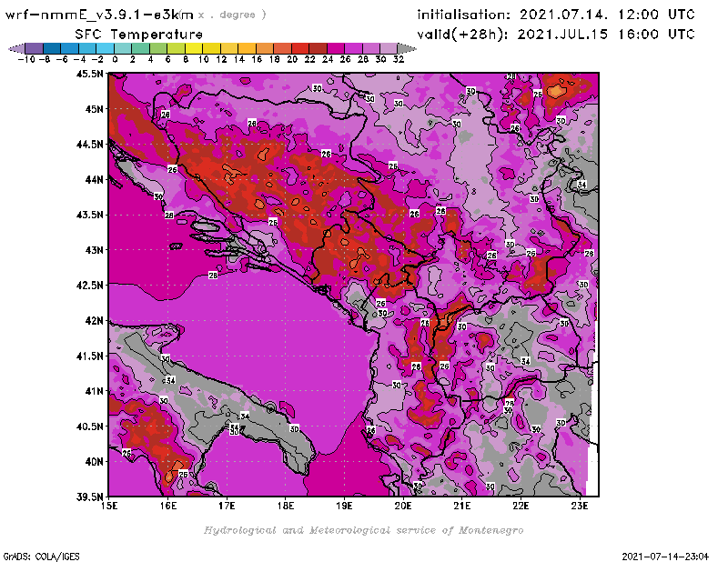Click the '16E' longitude label
Viewport: 728px width, 562px height.
pyautogui.click(x=168, y=506)
